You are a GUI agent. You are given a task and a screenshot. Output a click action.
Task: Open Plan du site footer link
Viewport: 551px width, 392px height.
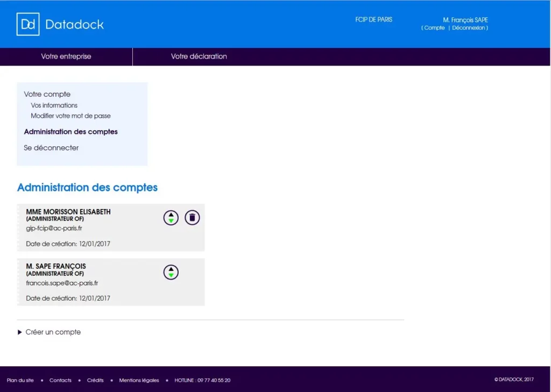(x=20, y=380)
